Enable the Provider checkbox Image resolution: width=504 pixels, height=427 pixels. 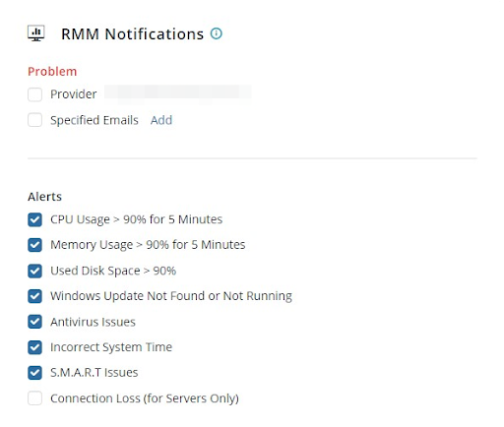click(x=34, y=94)
